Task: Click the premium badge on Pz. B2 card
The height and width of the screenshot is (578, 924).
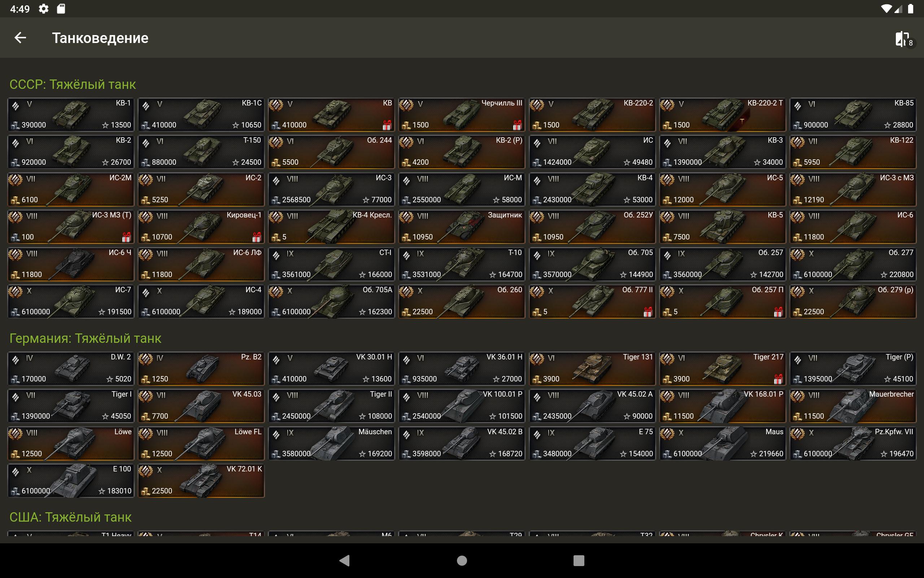Action: coord(146,359)
